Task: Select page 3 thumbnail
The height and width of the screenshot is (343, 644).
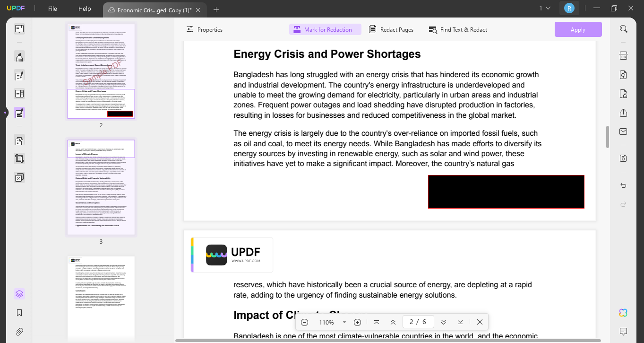Action: [x=101, y=187]
